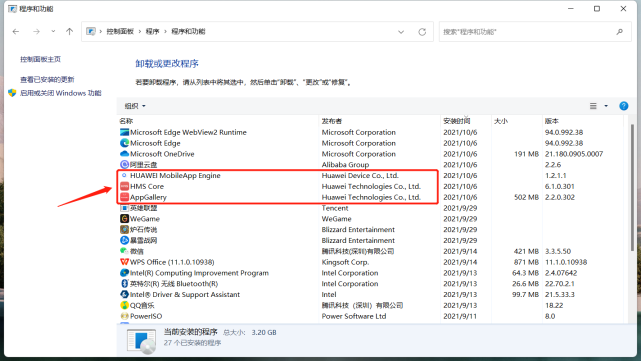Select the 微信 green icon
Viewport: 641px width, 361px height.
[x=124, y=251]
